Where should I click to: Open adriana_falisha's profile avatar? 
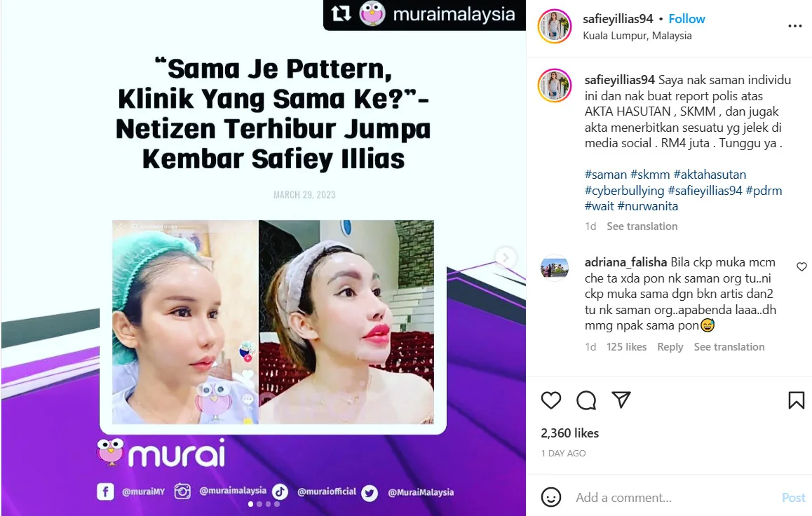click(x=555, y=268)
